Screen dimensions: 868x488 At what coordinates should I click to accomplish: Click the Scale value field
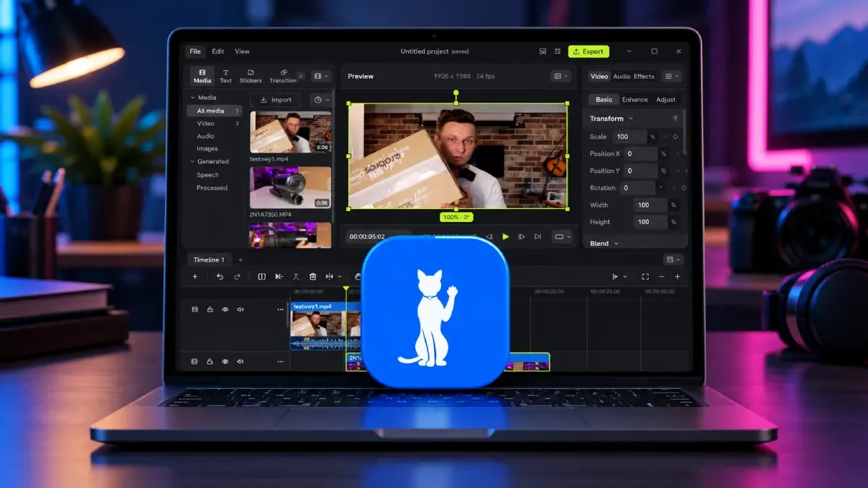[629, 137]
